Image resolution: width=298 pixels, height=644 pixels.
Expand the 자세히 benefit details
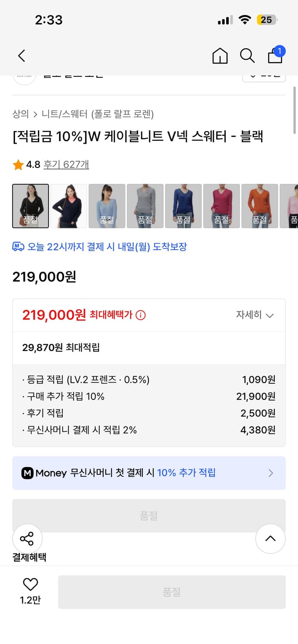coord(254,315)
